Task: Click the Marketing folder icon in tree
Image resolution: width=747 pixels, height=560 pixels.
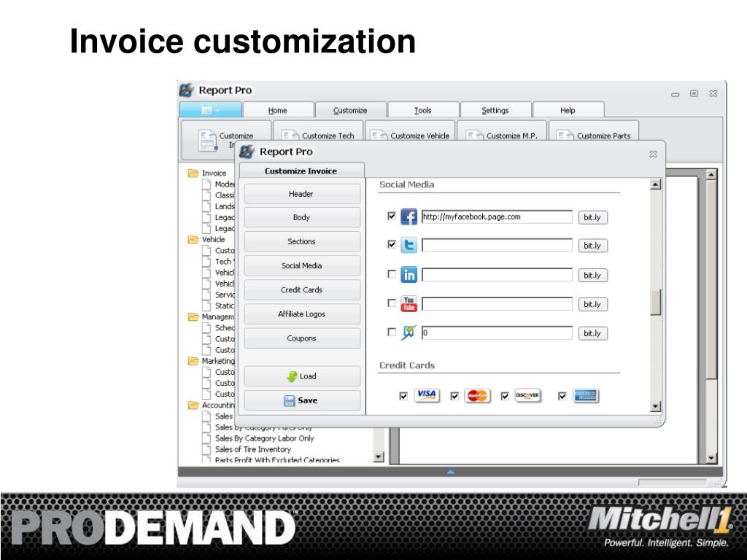Action: [193, 361]
